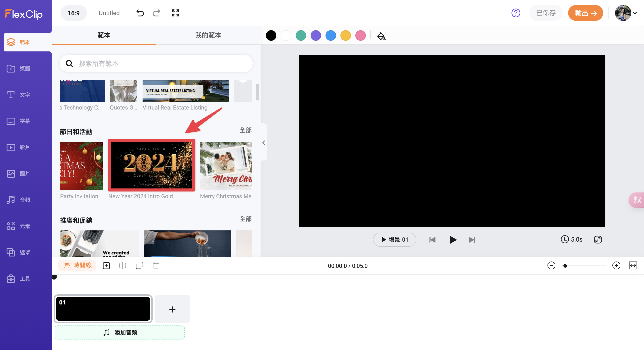Click the undo arrow icon
The image size is (644, 350).
140,13
